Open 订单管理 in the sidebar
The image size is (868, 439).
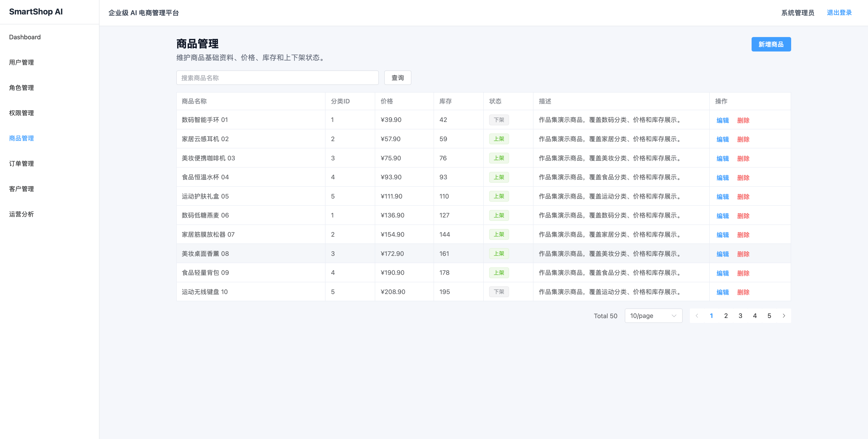[21, 164]
